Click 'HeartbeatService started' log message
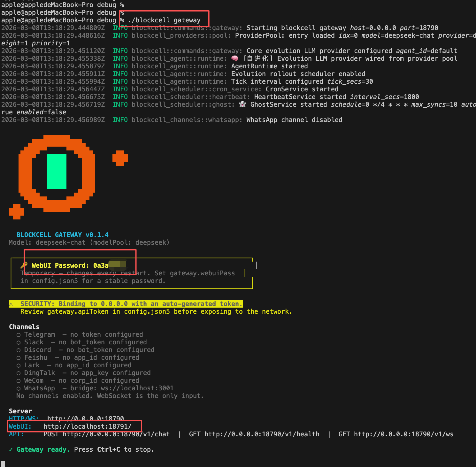This screenshot has width=476, height=467. (x=300, y=97)
